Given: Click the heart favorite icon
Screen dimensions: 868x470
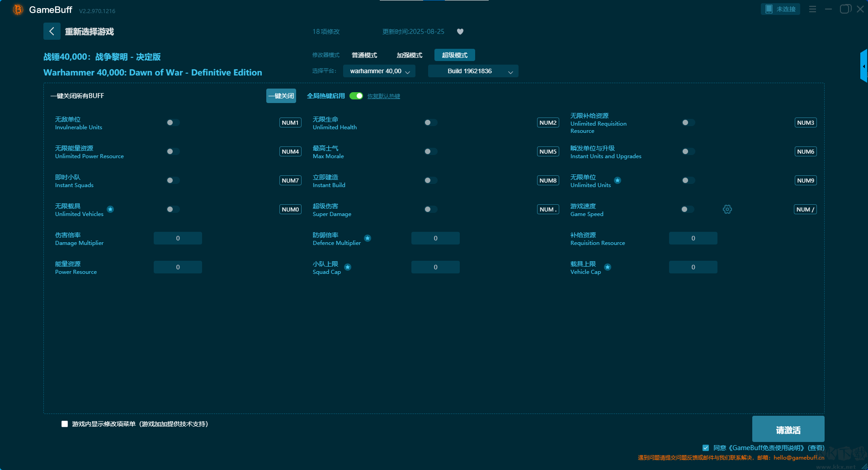Looking at the screenshot, I should click(x=460, y=32).
